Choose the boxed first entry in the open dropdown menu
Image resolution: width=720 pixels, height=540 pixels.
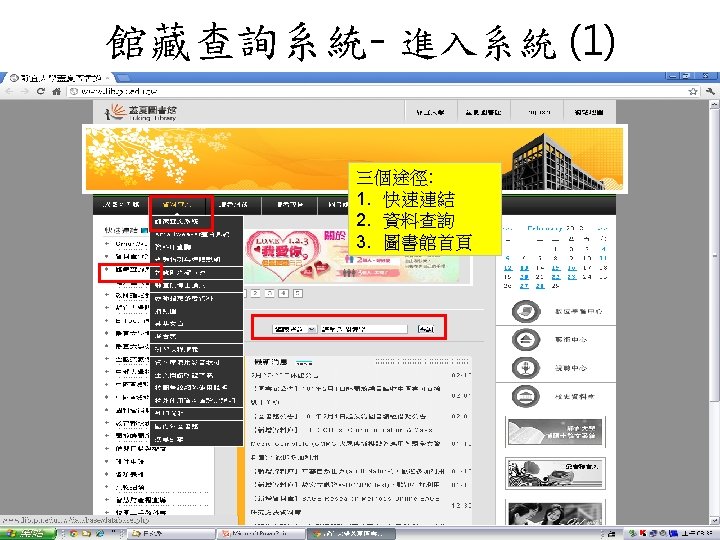pyautogui.click(x=177, y=221)
